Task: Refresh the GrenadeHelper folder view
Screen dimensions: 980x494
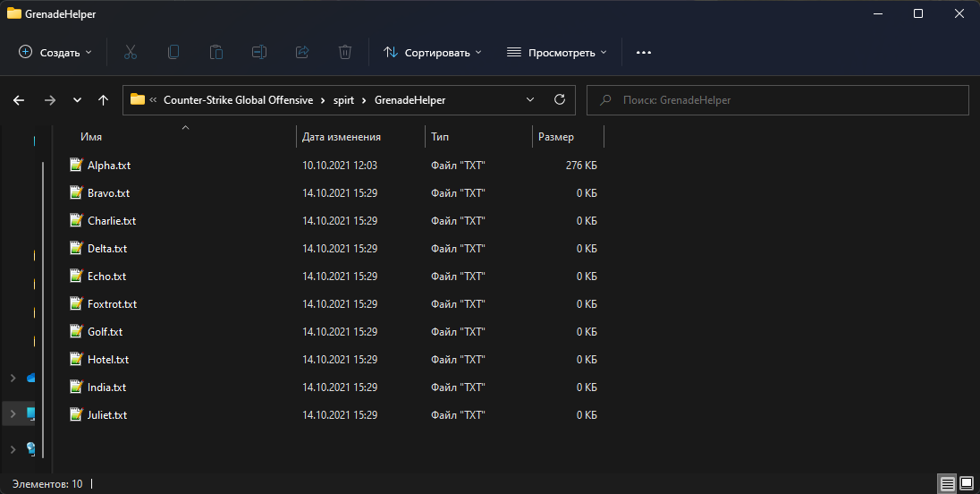Action: point(560,99)
